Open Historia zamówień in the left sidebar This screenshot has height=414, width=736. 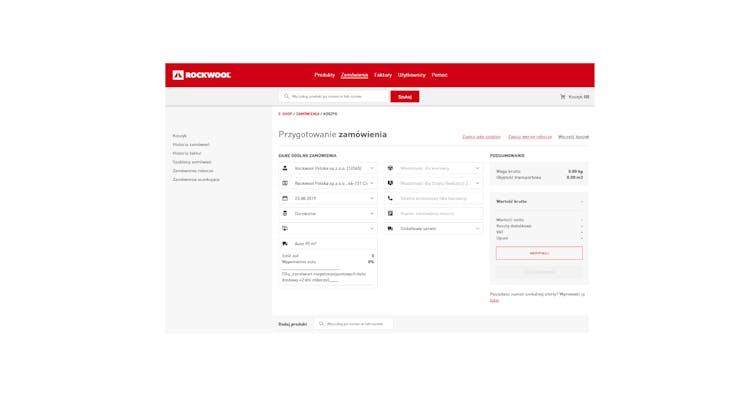click(x=191, y=145)
